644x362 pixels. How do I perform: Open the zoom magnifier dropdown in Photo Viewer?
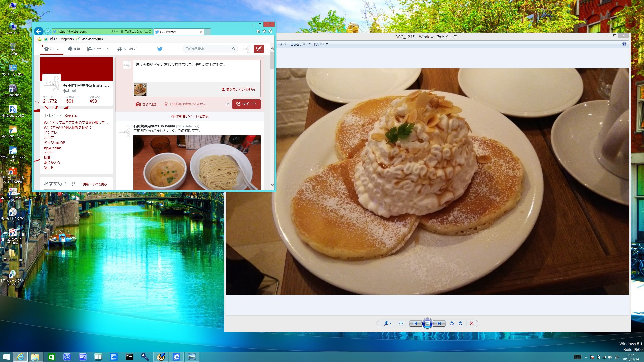(387, 324)
